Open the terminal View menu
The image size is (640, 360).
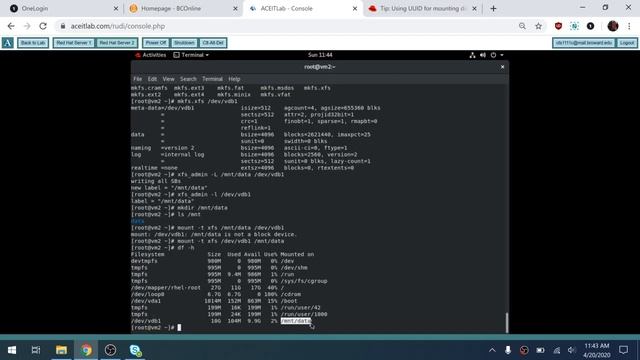[x=168, y=79]
